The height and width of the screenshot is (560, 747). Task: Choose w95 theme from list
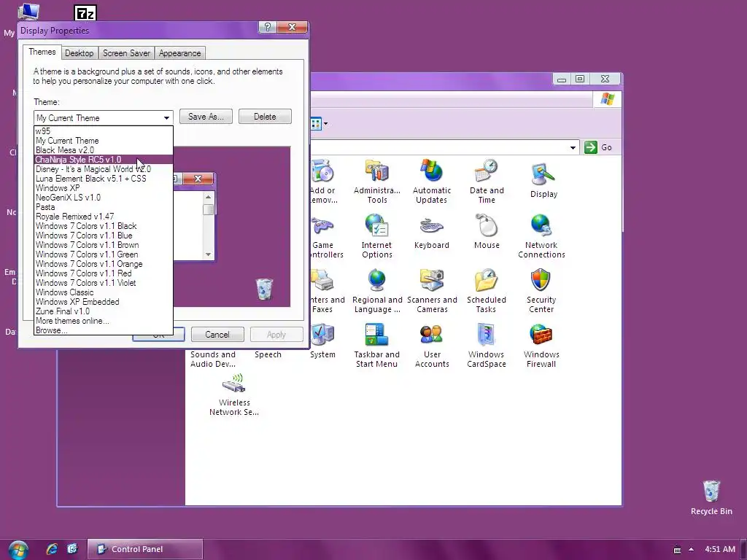104,131
